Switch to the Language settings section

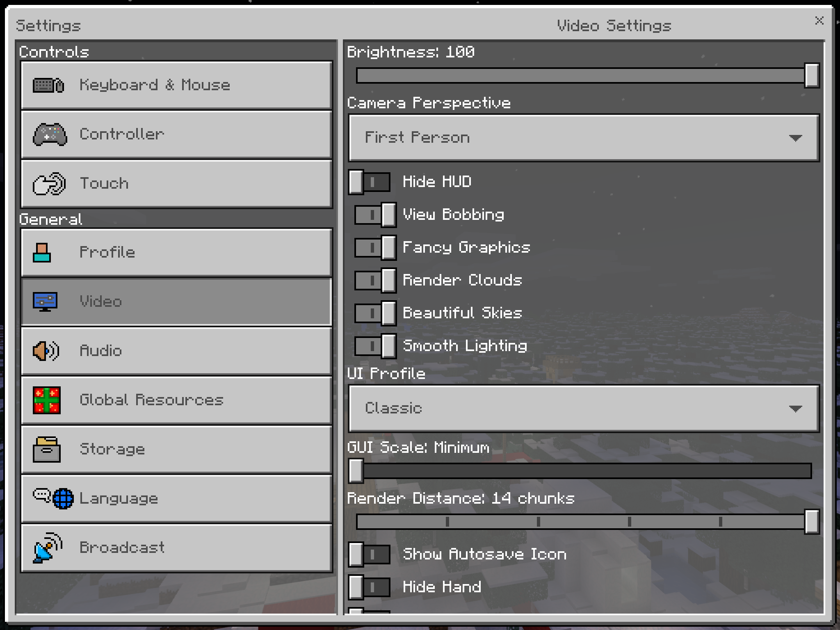tap(176, 499)
